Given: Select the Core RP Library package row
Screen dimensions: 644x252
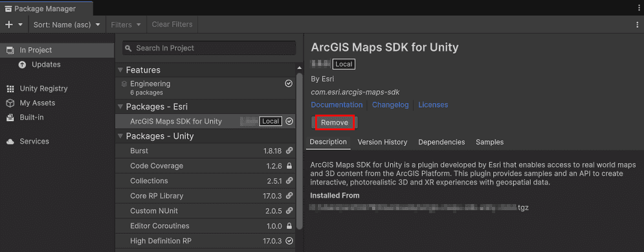Looking at the screenshot, I should [x=205, y=196].
